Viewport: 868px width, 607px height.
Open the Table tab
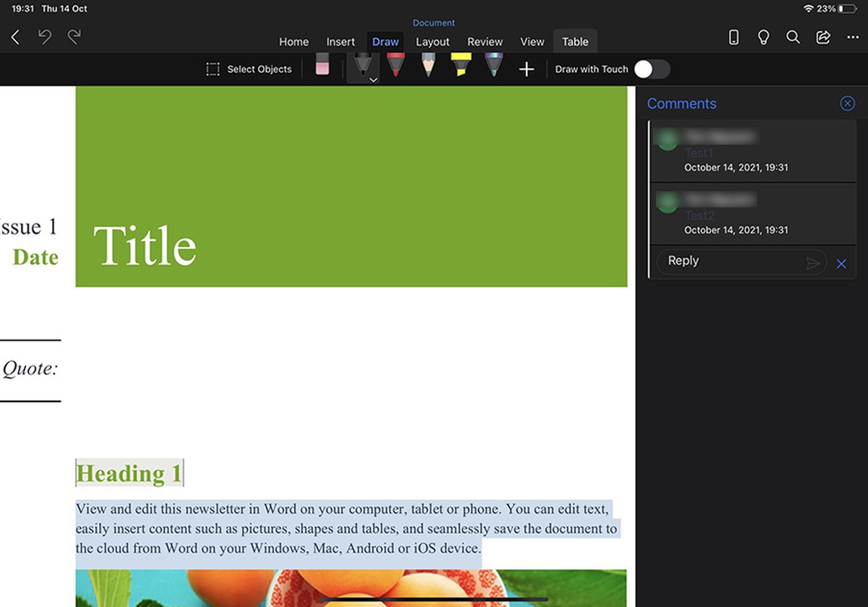576,42
